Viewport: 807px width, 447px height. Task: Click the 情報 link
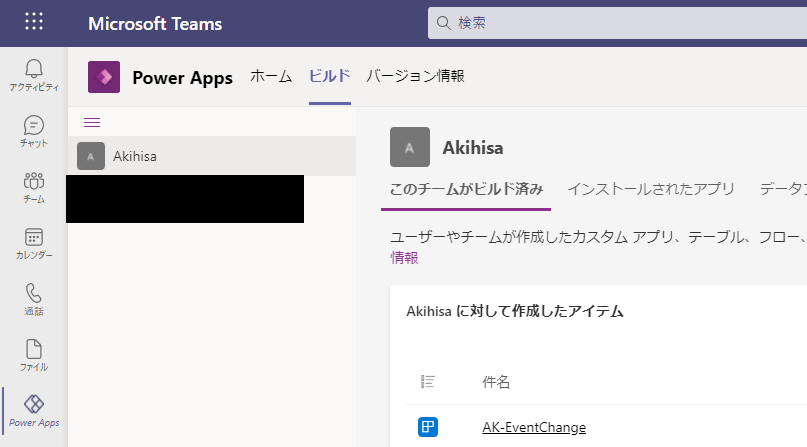point(404,258)
